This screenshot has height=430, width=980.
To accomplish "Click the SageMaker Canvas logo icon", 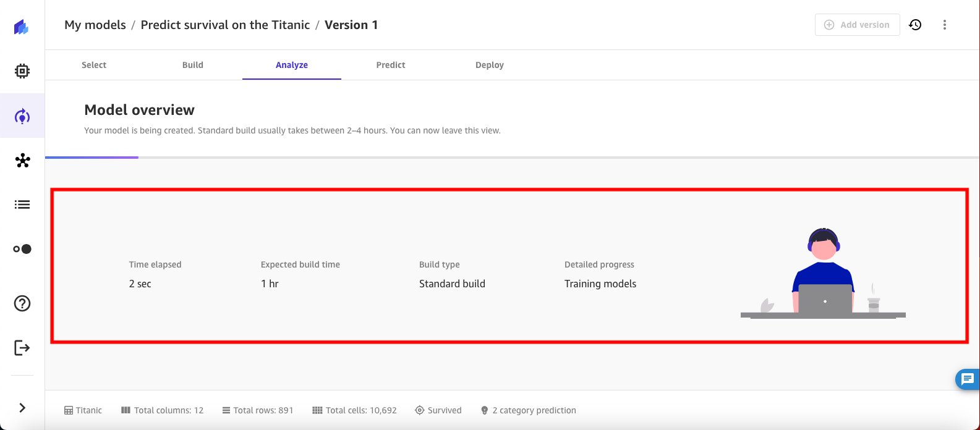I will tap(22, 27).
